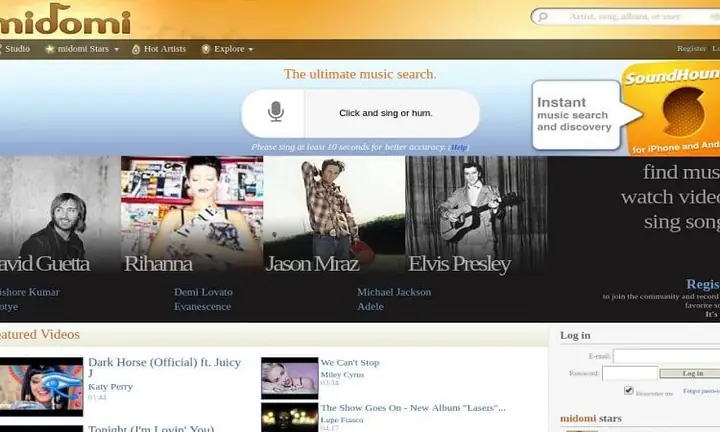Open Evanescence artist link
The image size is (720, 432).
(202, 307)
